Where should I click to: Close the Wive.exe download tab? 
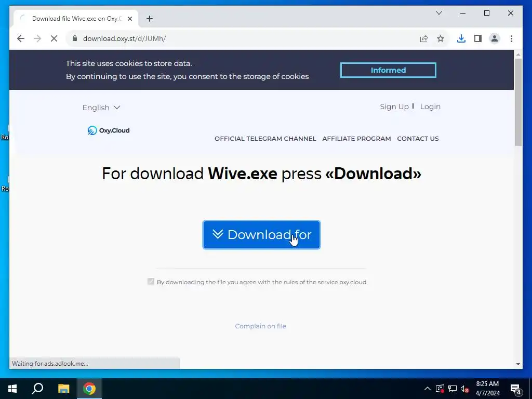click(x=129, y=19)
